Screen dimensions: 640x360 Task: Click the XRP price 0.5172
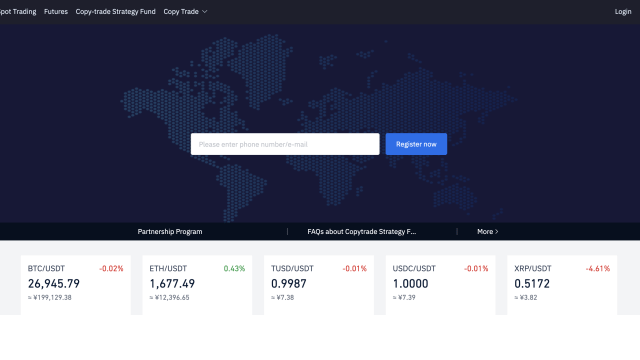(x=532, y=283)
